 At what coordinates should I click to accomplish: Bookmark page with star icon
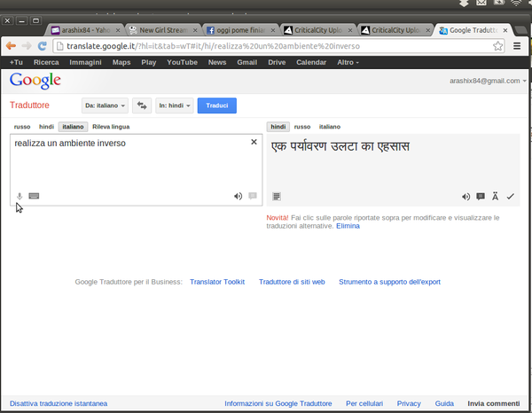497,46
